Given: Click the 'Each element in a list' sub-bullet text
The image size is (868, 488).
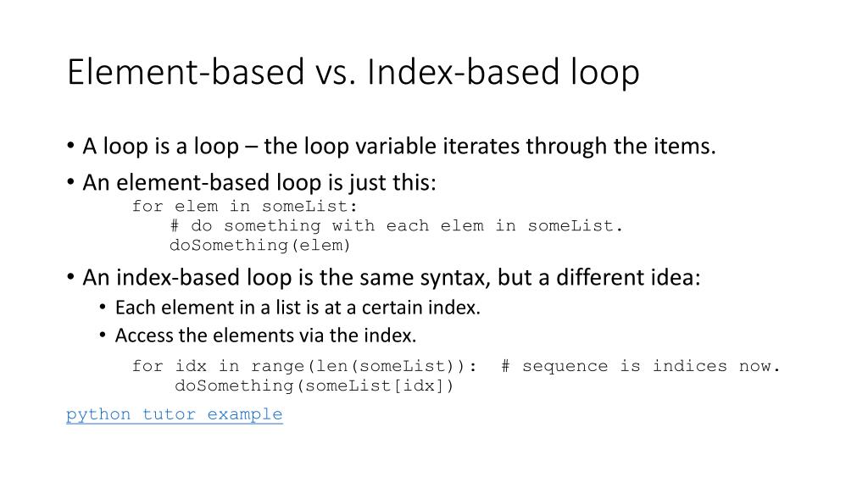Looking at the screenshot, I should pyautogui.click(x=298, y=308).
